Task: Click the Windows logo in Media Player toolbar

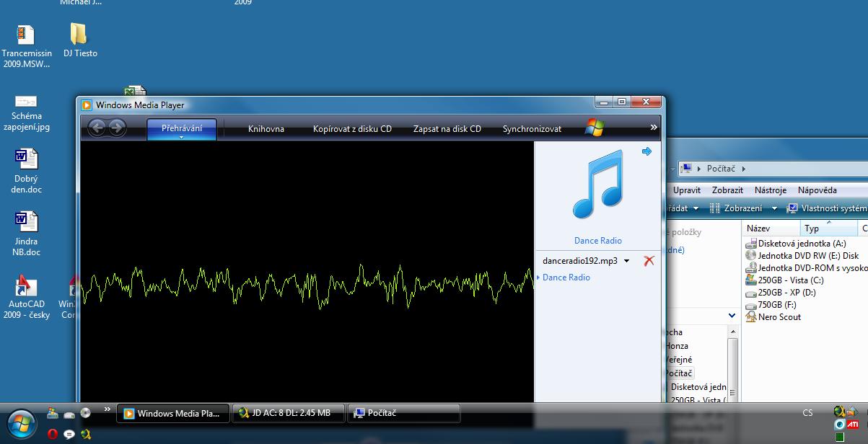Action: coord(595,128)
